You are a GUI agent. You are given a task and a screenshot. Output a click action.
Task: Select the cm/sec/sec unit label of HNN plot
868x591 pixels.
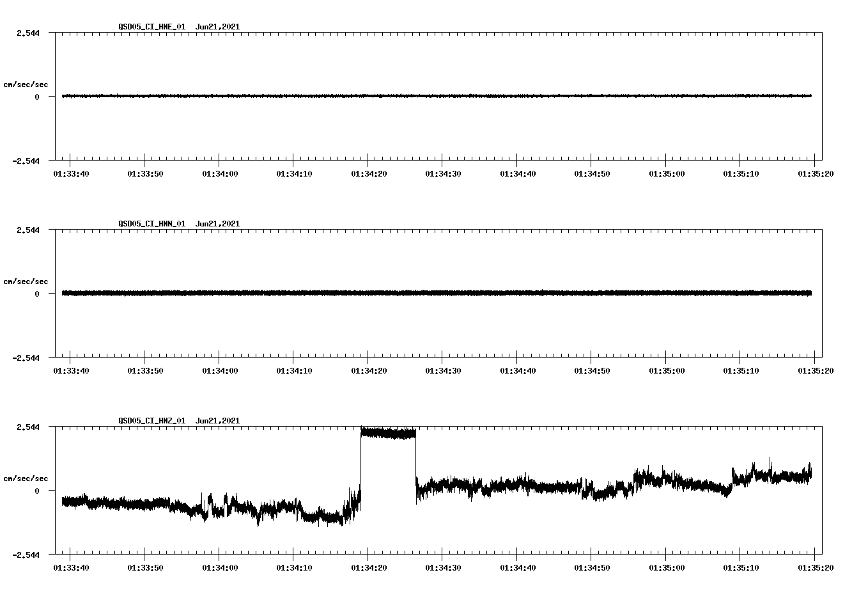[x=26, y=281]
